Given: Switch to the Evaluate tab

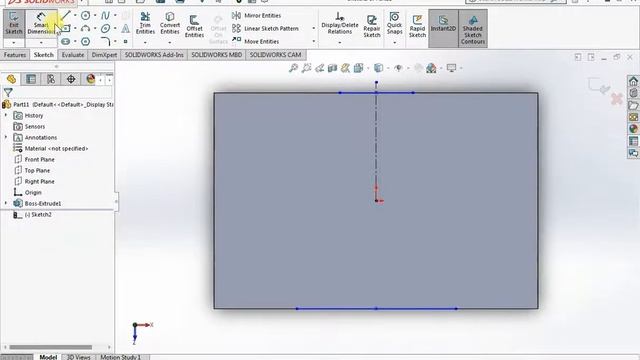Looking at the screenshot, I should click(73, 55).
